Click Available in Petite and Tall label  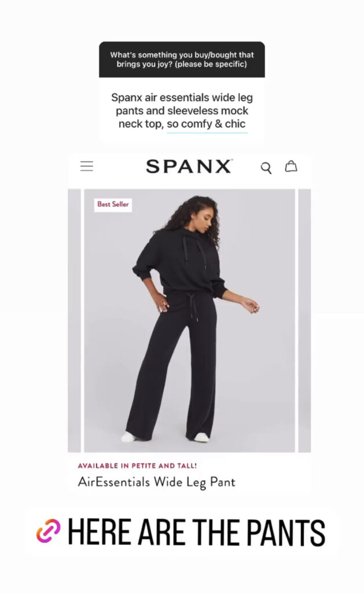coord(137,466)
